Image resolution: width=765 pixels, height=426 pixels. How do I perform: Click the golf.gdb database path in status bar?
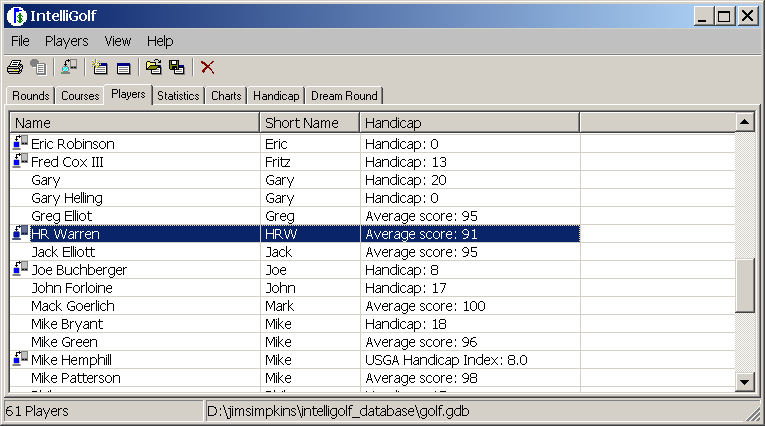click(x=338, y=411)
